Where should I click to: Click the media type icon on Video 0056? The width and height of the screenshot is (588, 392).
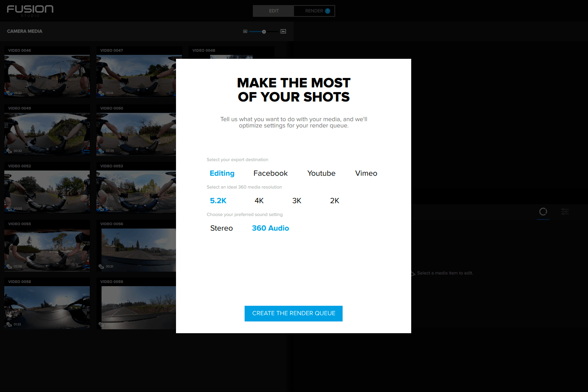[x=101, y=266]
